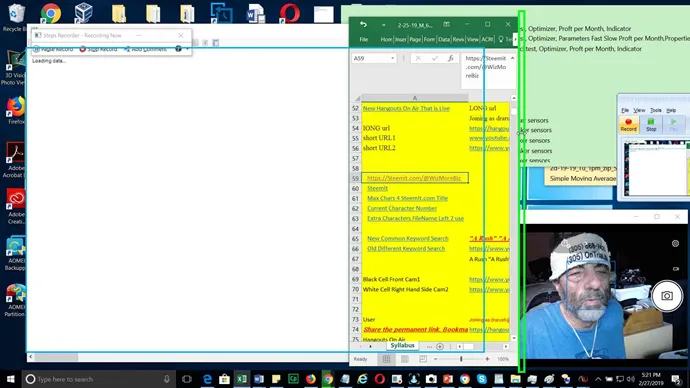Select Normal view in Excel status bar
Screen dimensions: 690x388
click(x=386, y=359)
